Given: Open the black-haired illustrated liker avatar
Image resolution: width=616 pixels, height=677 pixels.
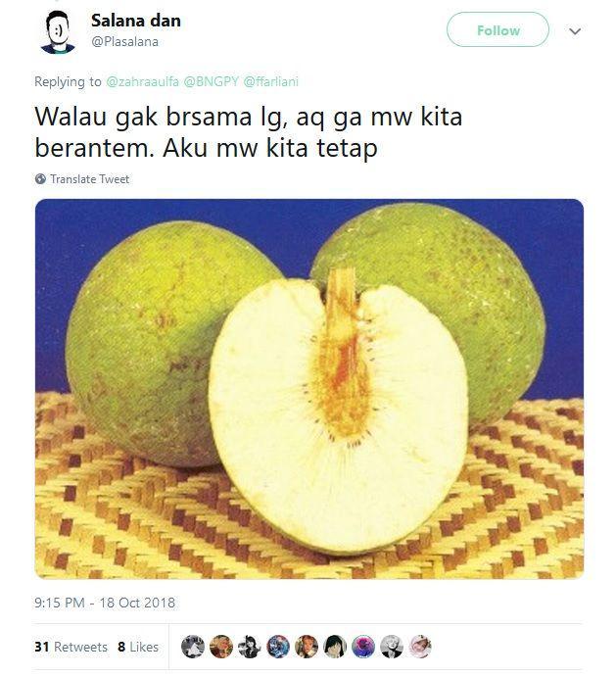Looking at the screenshot, I should (335, 647).
